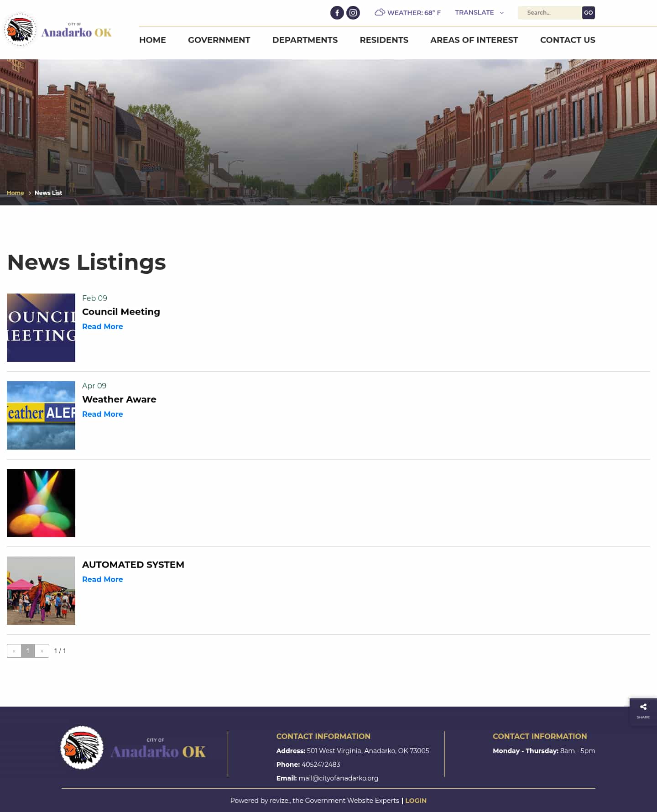This screenshot has height=812, width=657.
Task: Go to previous page in pagination
Action: tap(14, 651)
